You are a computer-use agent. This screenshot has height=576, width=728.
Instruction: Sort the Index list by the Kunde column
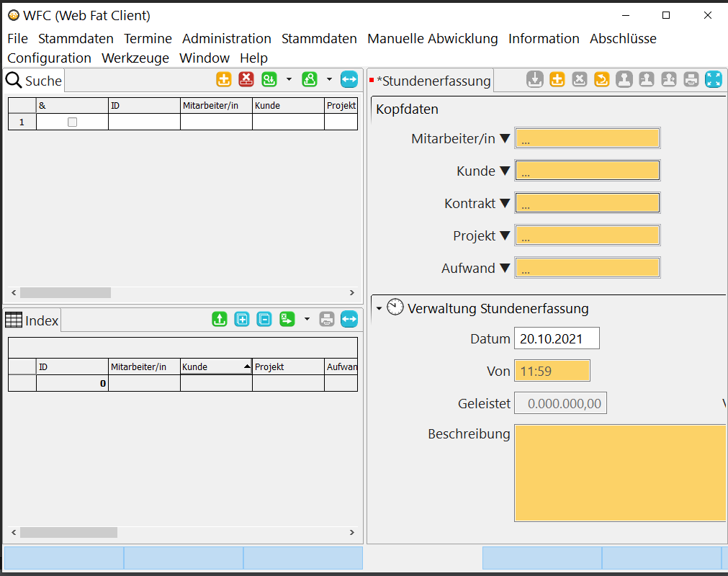pos(212,366)
